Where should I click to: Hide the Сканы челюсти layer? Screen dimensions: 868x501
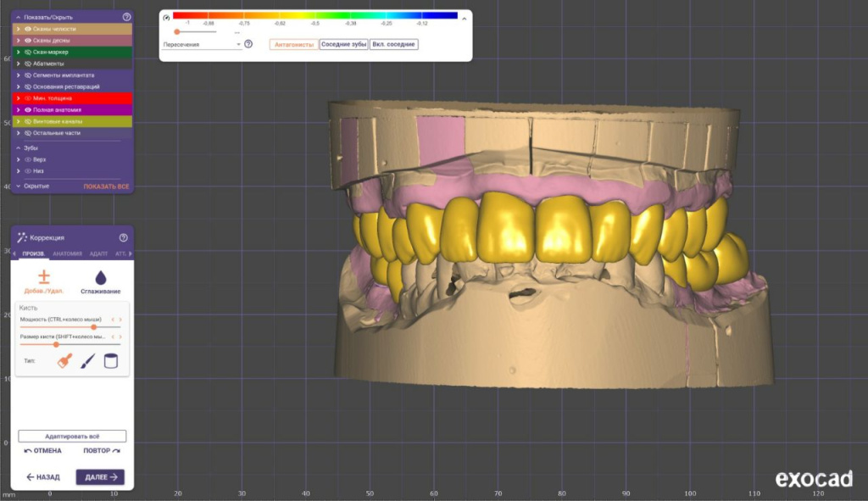point(27,29)
